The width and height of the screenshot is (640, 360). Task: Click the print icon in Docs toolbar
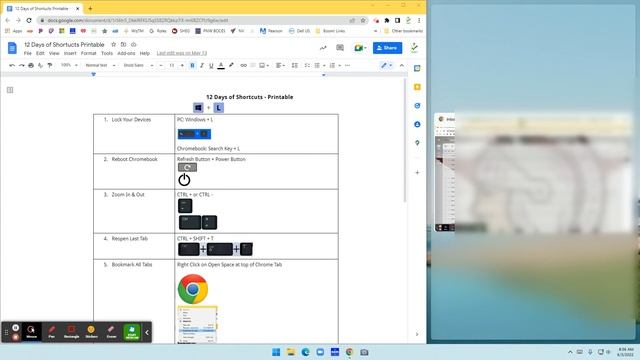tap(31, 65)
